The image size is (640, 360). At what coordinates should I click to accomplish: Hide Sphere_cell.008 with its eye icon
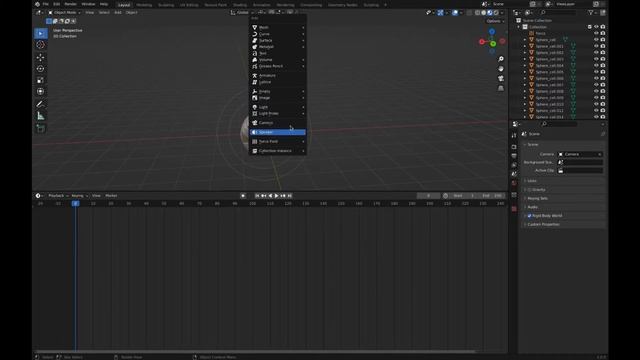click(596, 91)
